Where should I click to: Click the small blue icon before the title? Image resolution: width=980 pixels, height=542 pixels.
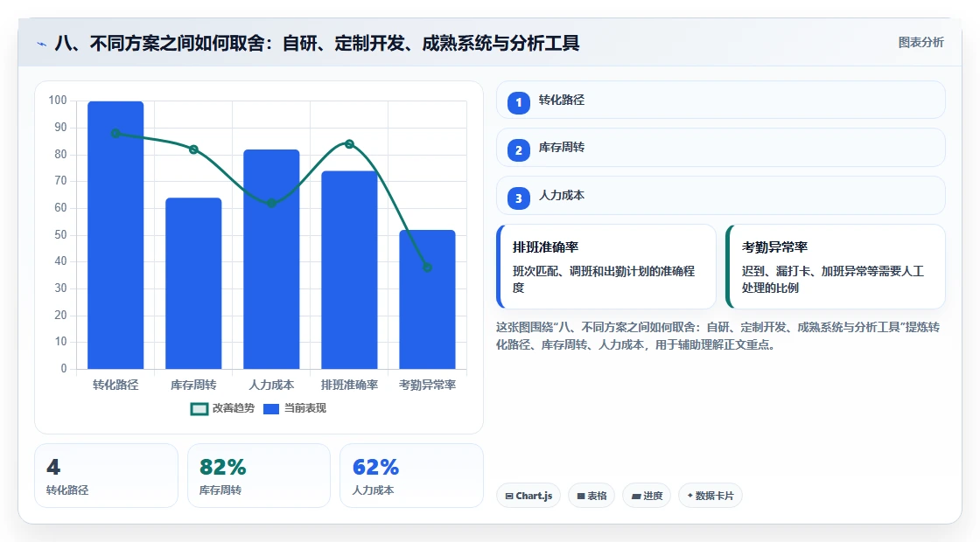(x=41, y=44)
